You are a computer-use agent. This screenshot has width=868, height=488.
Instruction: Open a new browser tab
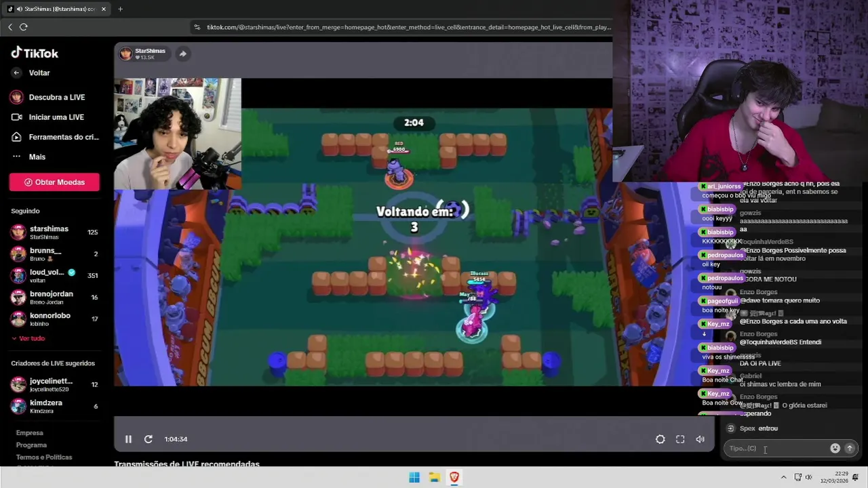pos(120,9)
